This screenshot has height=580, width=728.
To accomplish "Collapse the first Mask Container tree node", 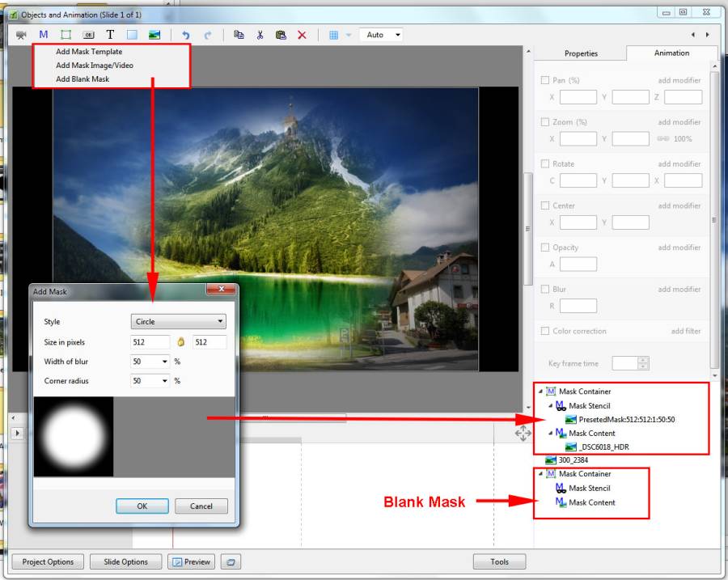I will [x=540, y=392].
